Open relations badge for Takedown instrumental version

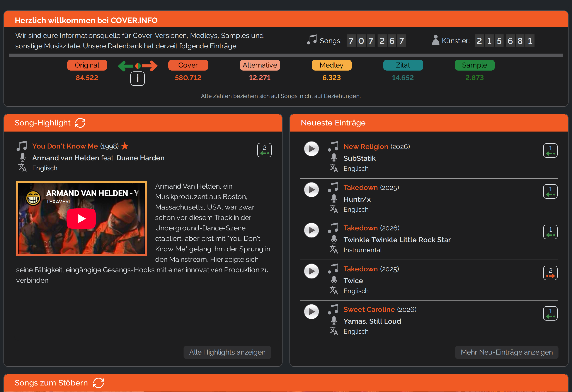point(550,232)
